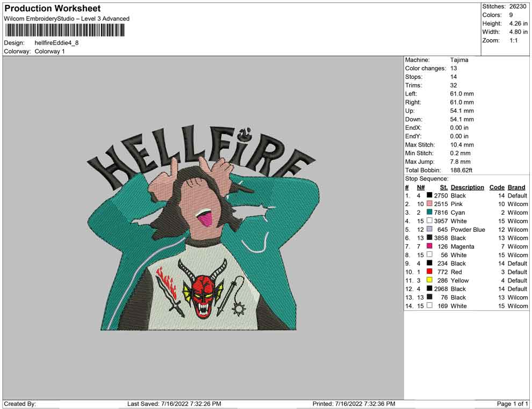
Task: Click the 'Code' column header
Action: 497,187
